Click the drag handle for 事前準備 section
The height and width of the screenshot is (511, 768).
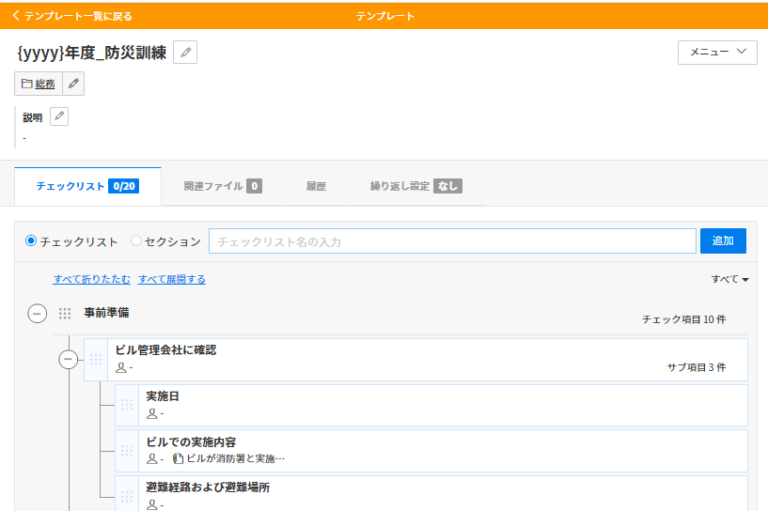point(65,314)
